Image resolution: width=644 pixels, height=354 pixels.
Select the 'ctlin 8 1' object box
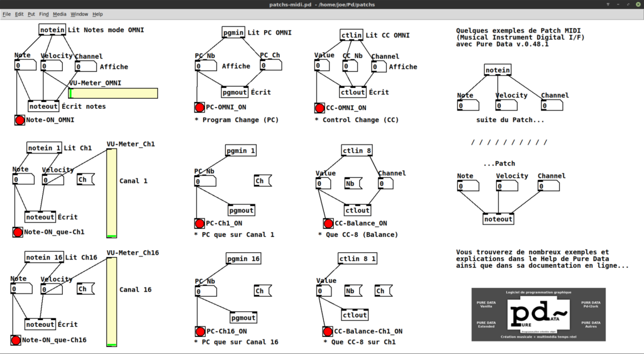point(357,258)
